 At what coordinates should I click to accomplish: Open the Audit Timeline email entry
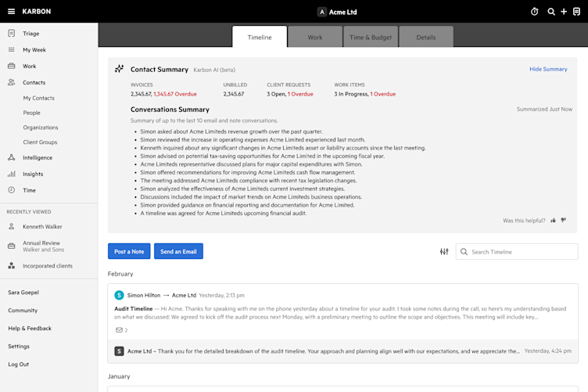pos(342,312)
